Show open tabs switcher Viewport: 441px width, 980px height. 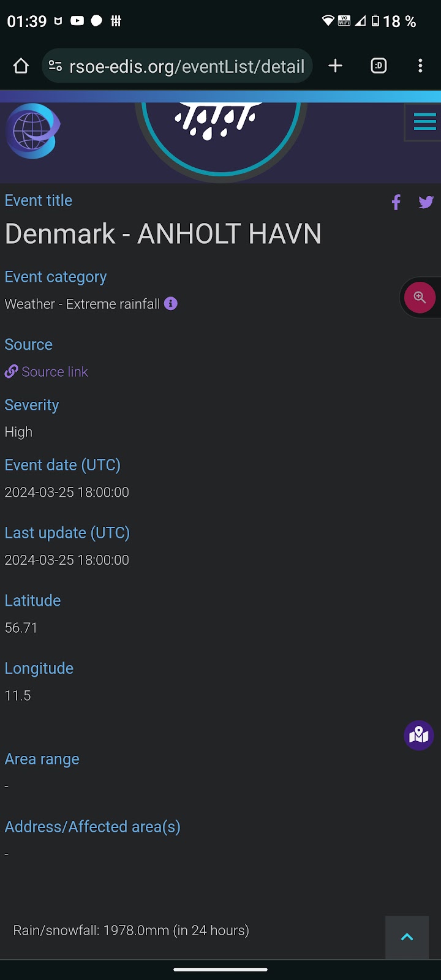(379, 66)
